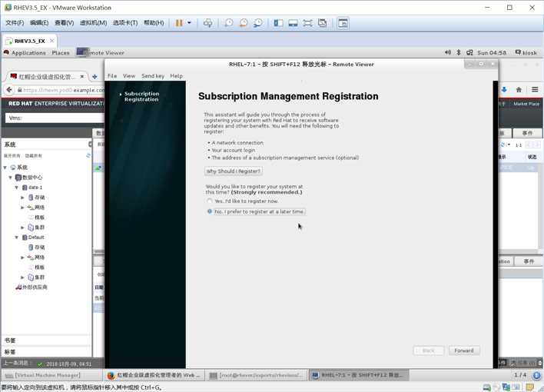Click the thumbnail bar view icon
The height and width of the screenshot is (392, 544).
(294, 23)
